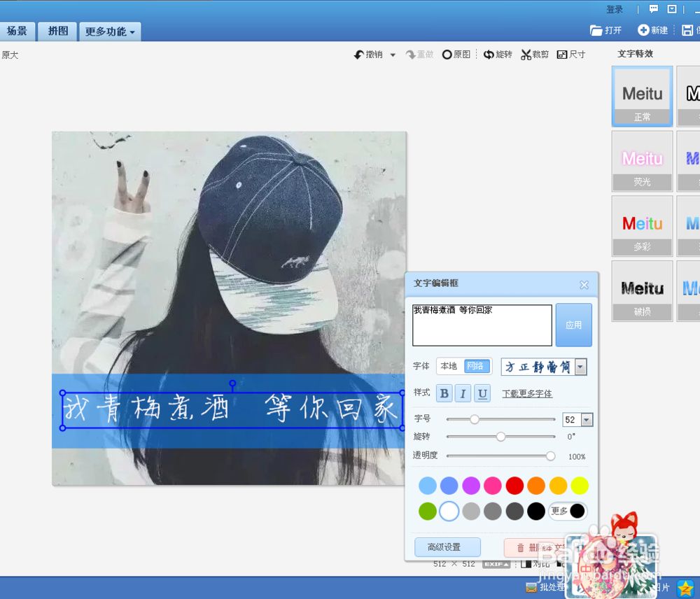This screenshot has width=700, height=599.
Task: View the 原图 original image
Action: [456, 54]
